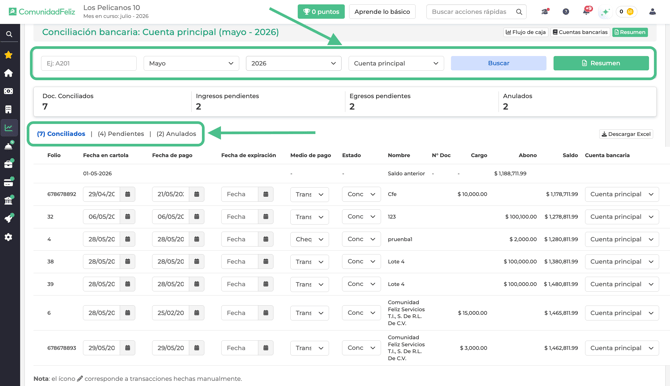Open the graduation cap icon in header
670x386 pixels.
[545, 12]
